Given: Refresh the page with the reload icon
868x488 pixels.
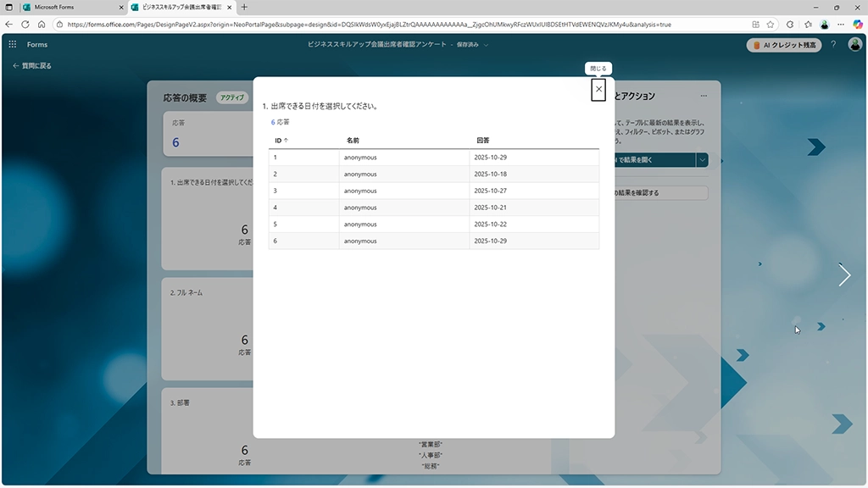Looking at the screenshot, I should click(x=41, y=25).
